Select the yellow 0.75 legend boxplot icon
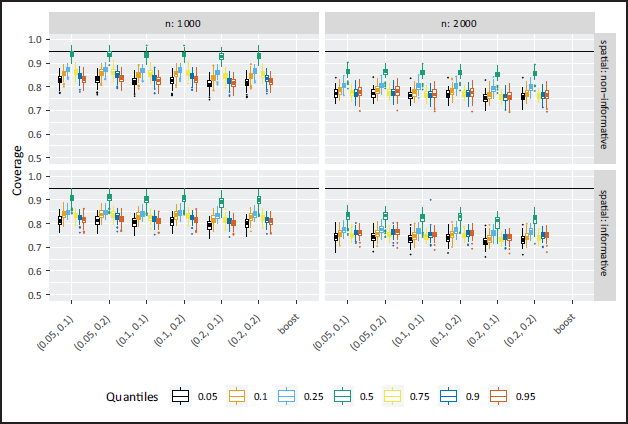The width and height of the screenshot is (628, 424). [x=393, y=396]
